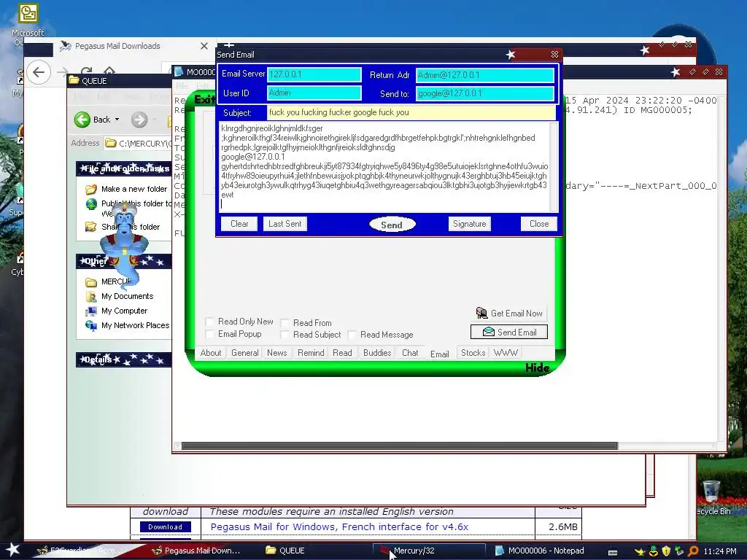Click the Close button in Send Email dialog
747x560 pixels.
tap(539, 224)
